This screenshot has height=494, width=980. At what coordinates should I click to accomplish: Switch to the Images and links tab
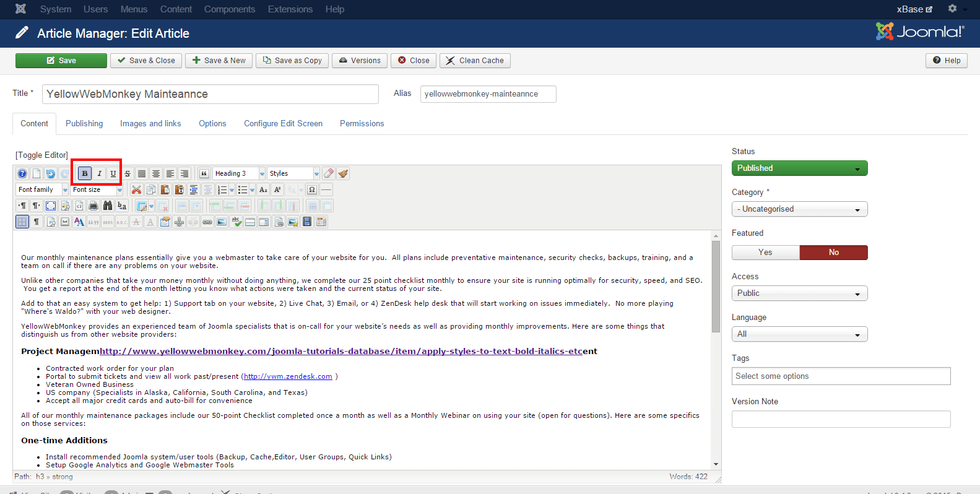click(x=150, y=124)
